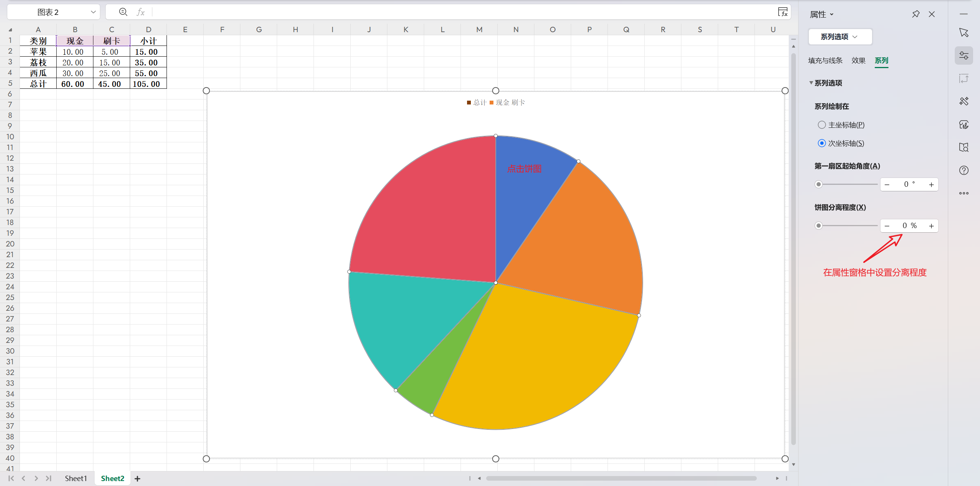Click the selection arrow tool in sidebar

[964, 33]
